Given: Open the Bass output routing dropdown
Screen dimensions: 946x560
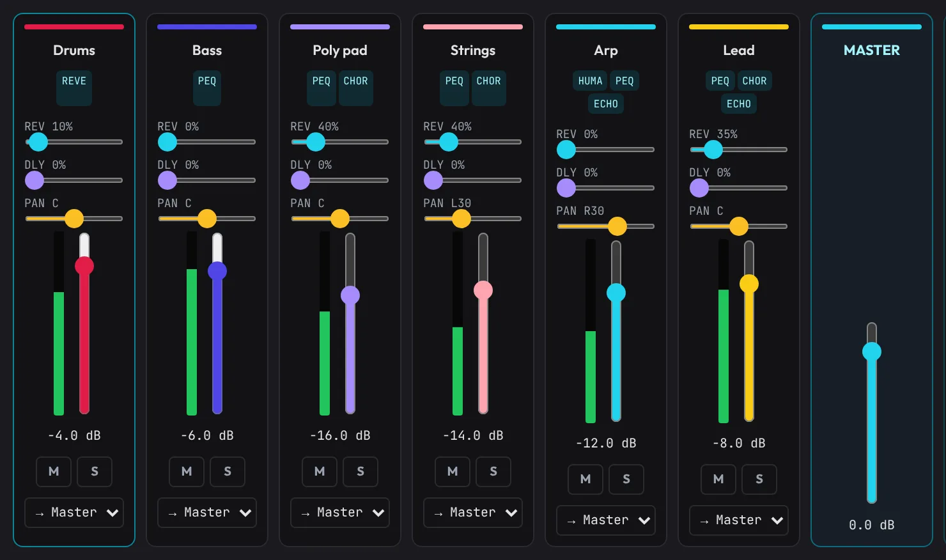Looking at the screenshot, I should coord(207,513).
